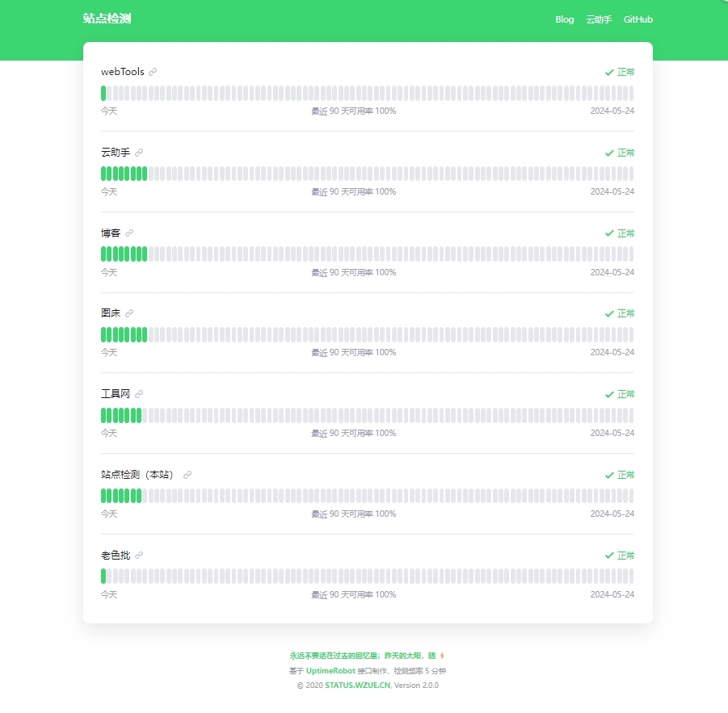The height and width of the screenshot is (713, 728).
Task: Click the 正常 status label for 工具网
Action: pos(626,394)
